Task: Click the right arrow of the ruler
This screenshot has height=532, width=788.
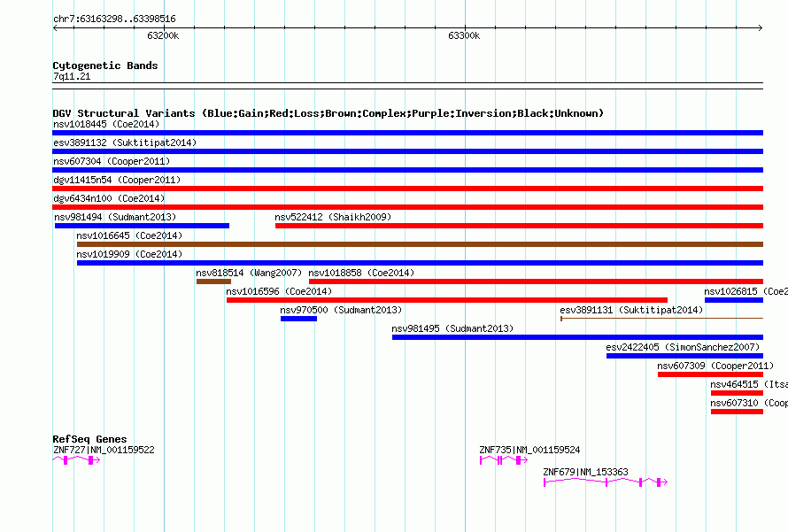Action: point(761,28)
